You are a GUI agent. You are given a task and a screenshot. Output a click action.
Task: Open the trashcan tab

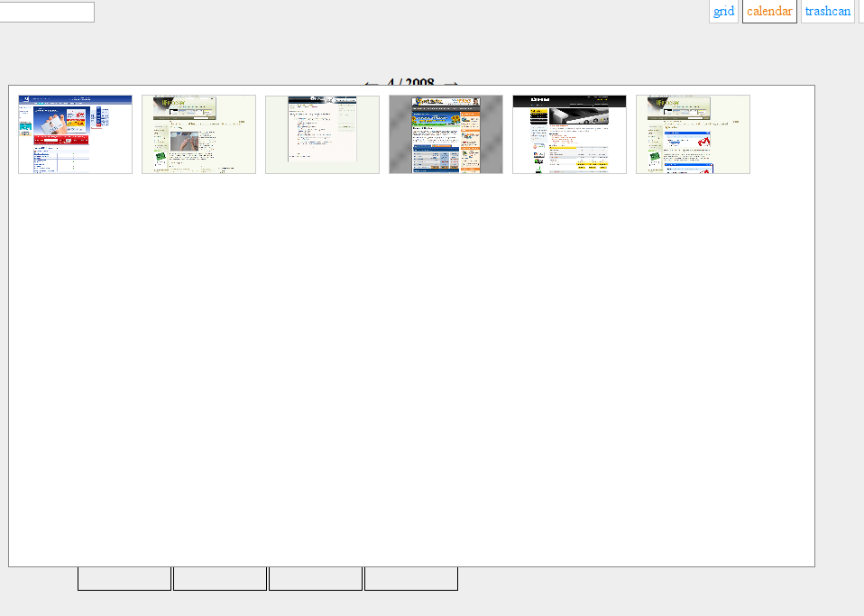[x=827, y=12]
